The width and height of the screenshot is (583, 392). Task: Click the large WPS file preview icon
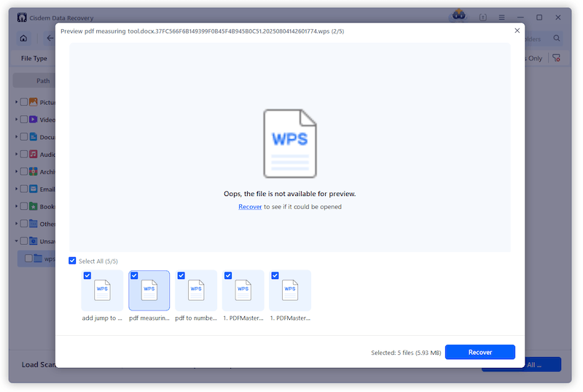[290, 144]
